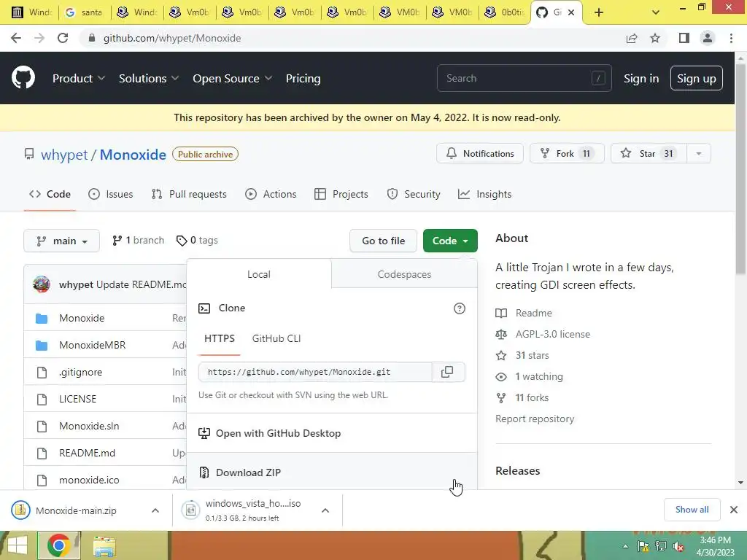Select the GitHub CLI clone option
The width and height of the screenshot is (747, 560).
(x=276, y=338)
